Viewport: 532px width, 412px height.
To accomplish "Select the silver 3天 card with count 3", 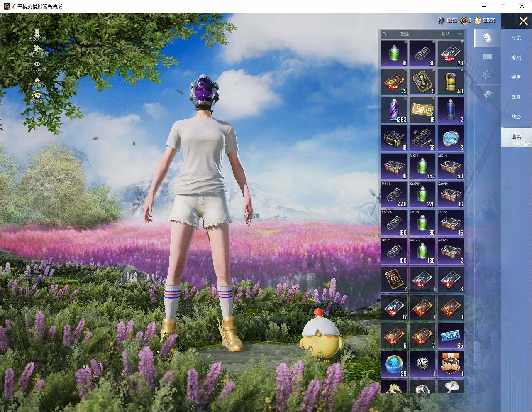I will [x=451, y=280].
